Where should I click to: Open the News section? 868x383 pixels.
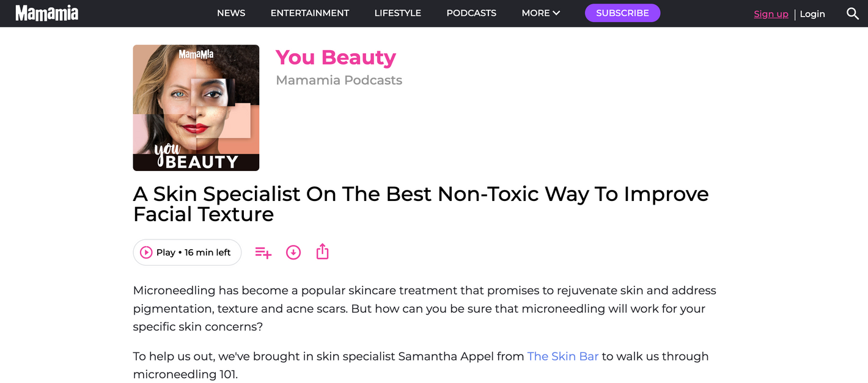(231, 13)
